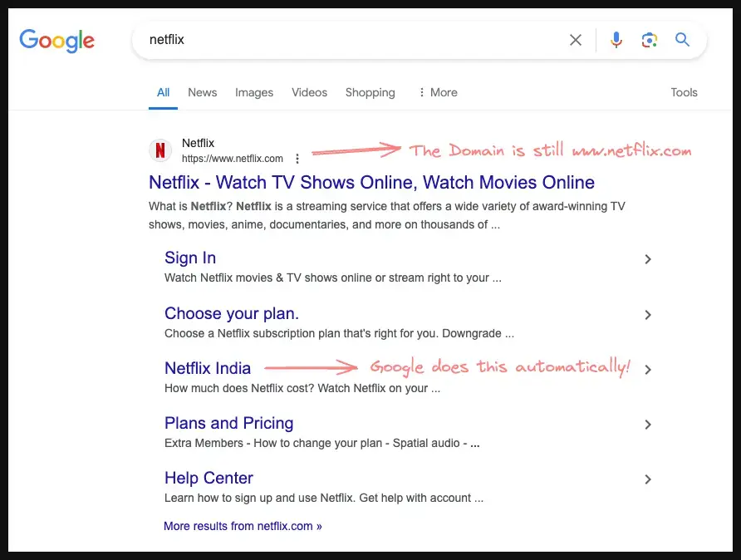The width and height of the screenshot is (741, 560).
Task: Expand the Sign In sitelink chevron
Action: [x=648, y=259]
